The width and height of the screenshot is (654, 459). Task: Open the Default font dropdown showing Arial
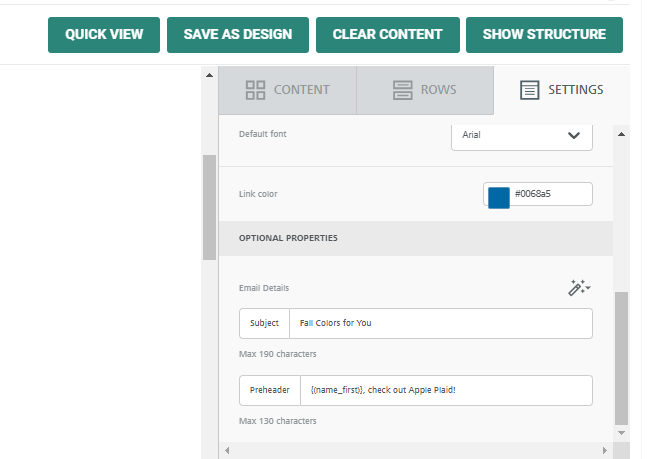[x=521, y=135]
